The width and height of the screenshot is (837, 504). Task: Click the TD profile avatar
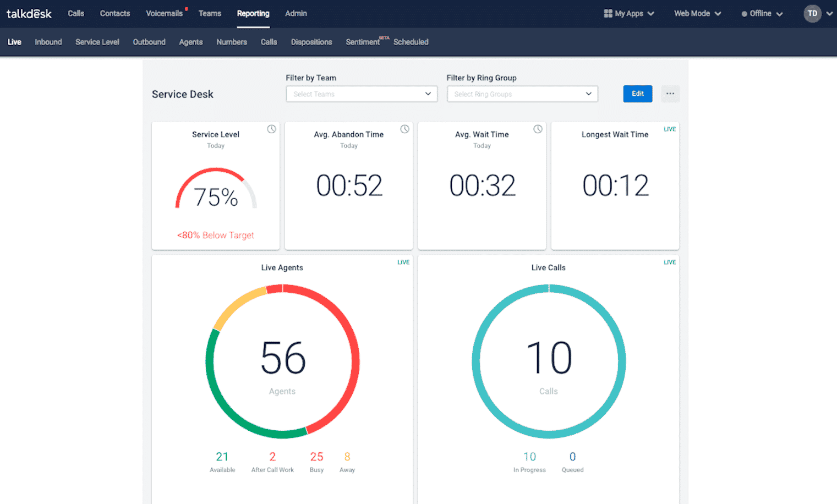coord(813,13)
